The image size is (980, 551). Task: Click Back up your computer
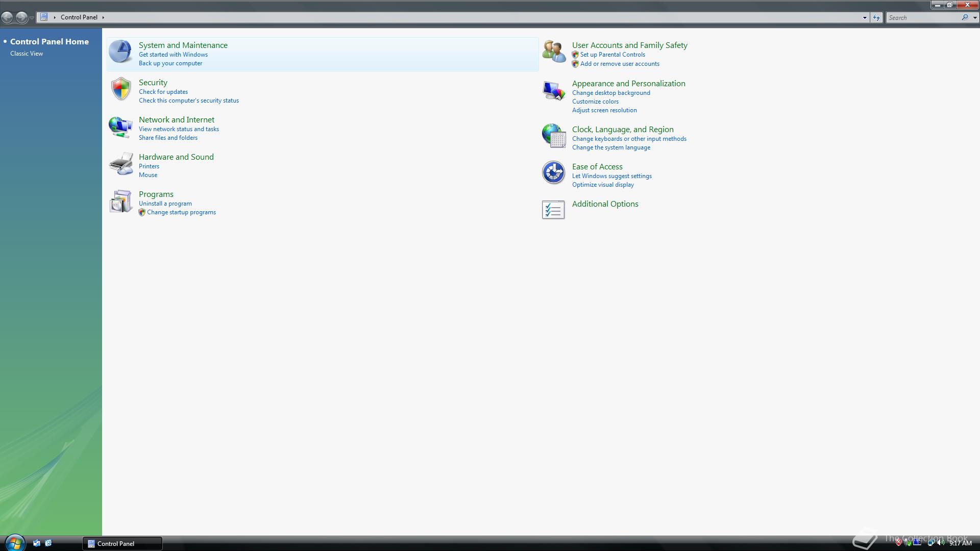pyautogui.click(x=170, y=63)
